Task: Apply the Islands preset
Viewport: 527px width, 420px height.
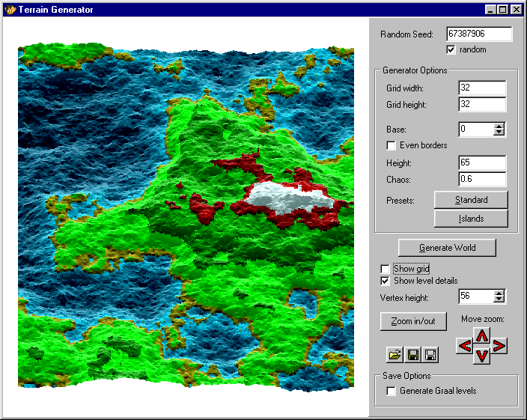Action: click(x=471, y=219)
